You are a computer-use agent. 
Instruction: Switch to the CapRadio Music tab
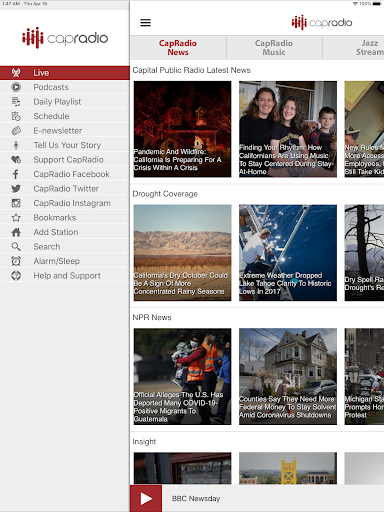[274, 48]
